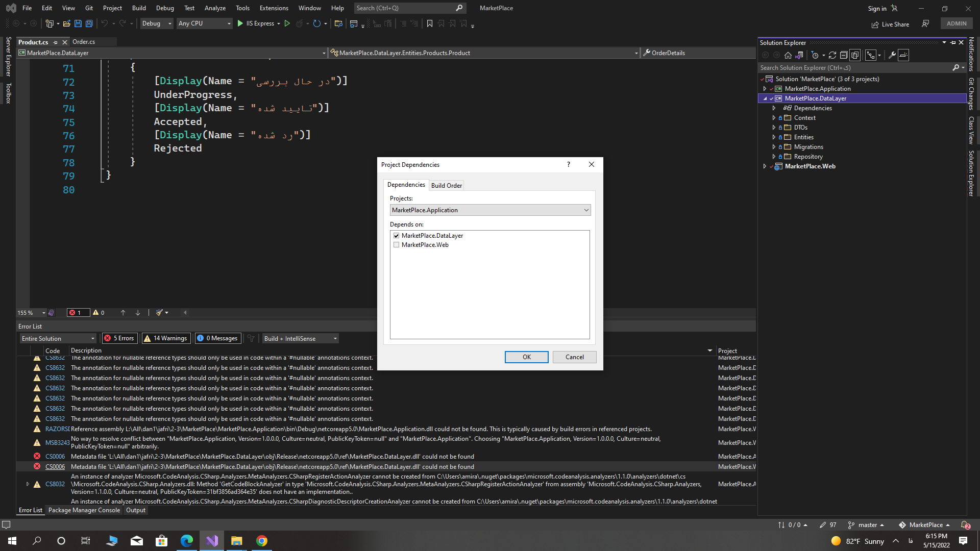Click OK in Project Dependencies dialog

526,357
